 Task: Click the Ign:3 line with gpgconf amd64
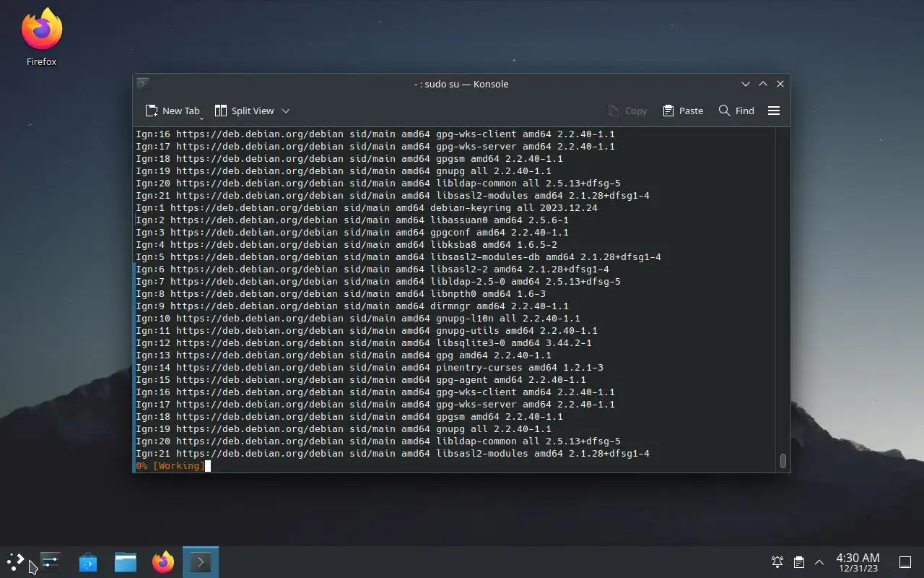352,233
